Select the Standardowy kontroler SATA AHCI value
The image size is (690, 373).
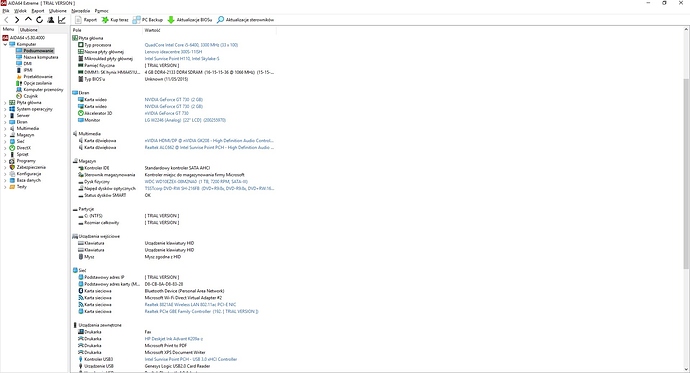177,168
